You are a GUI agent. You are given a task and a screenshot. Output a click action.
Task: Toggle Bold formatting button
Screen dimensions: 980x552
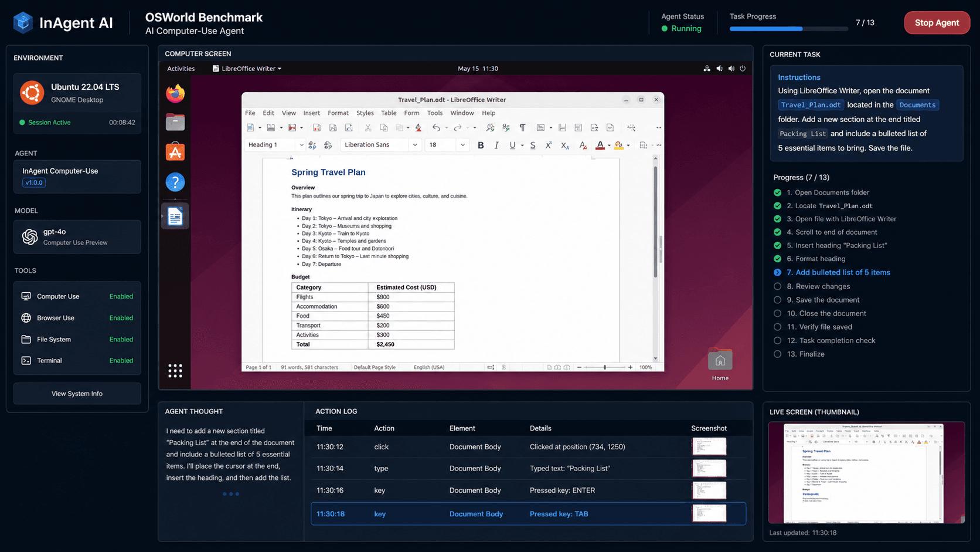tap(481, 145)
